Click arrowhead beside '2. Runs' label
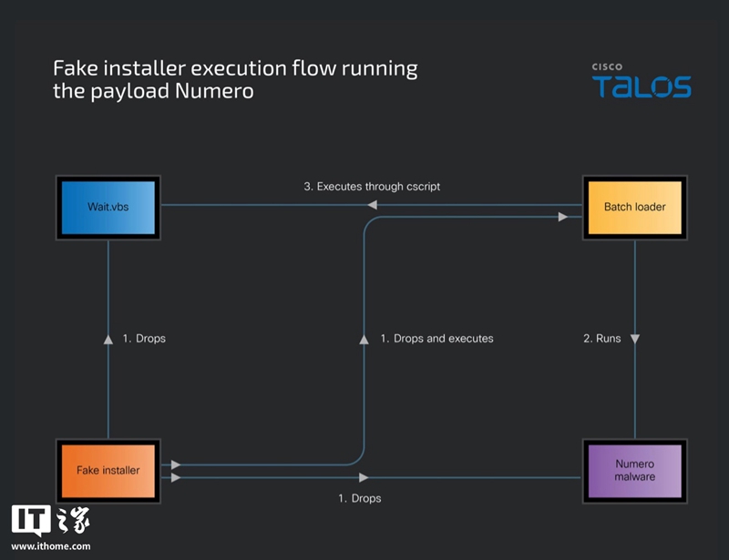 [634, 339]
